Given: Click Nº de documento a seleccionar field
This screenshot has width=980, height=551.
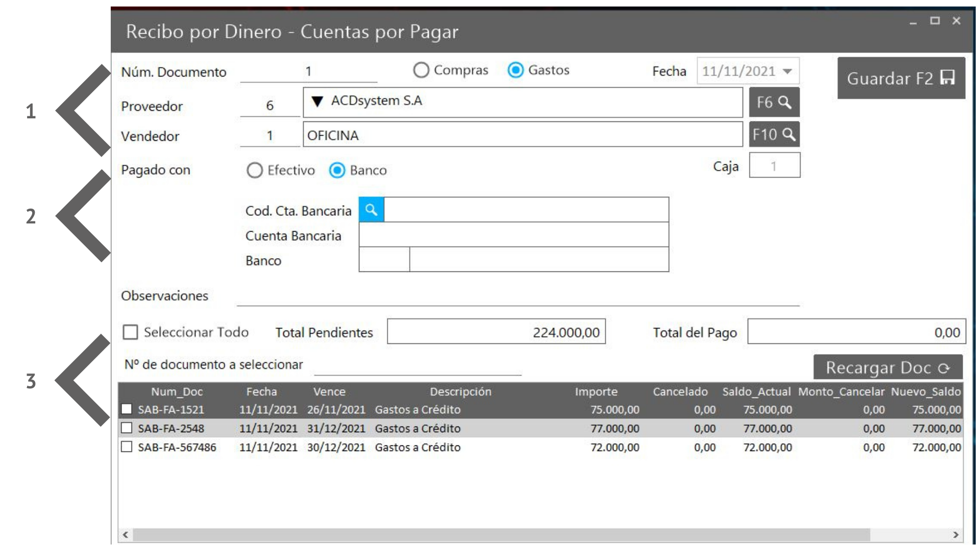Looking at the screenshot, I should 418,365.
